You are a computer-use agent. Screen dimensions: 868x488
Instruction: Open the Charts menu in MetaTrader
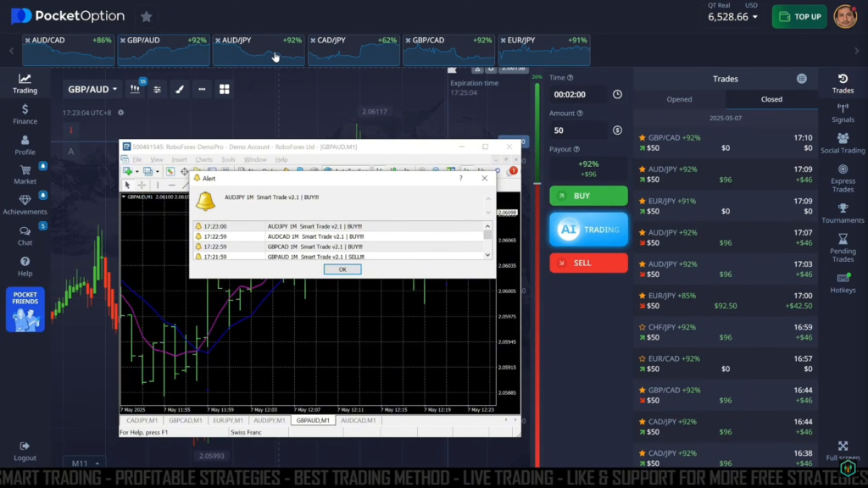tap(203, 158)
